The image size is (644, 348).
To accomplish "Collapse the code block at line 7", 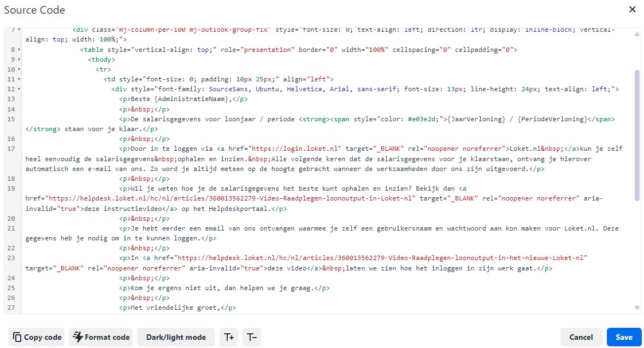I will tap(19, 30).
